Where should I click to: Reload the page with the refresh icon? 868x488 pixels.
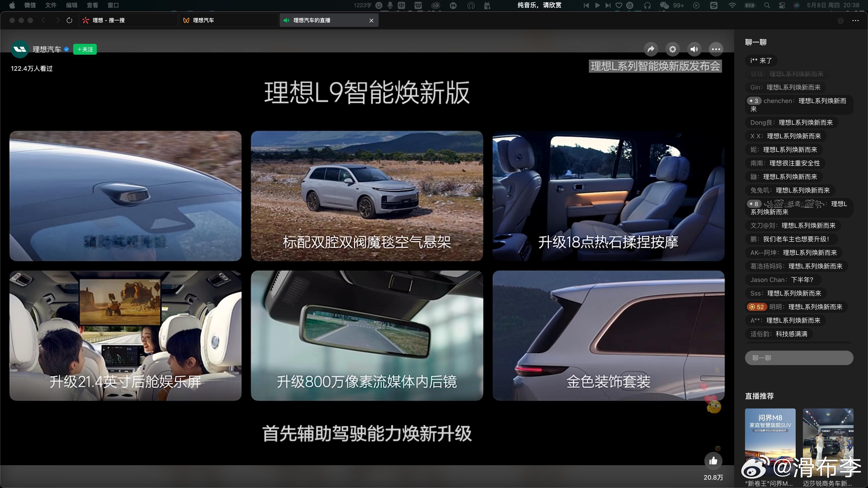[69, 20]
